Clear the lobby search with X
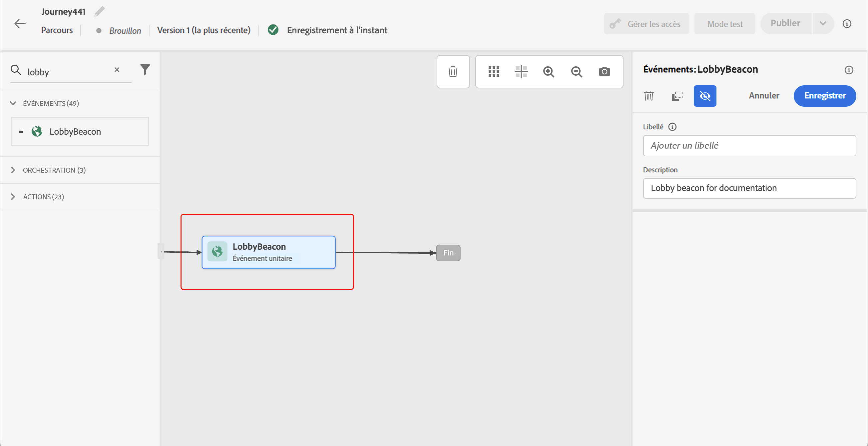The image size is (868, 446). point(117,70)
